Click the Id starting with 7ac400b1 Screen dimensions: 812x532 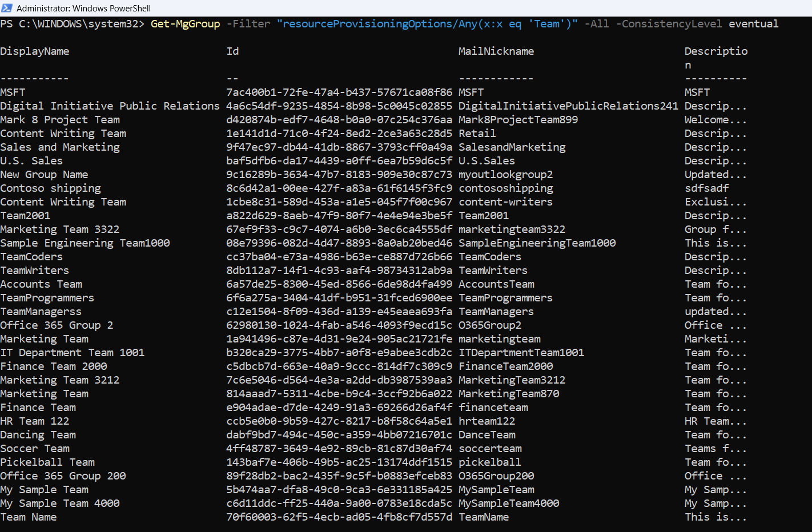pyautogui.click(x=339, y=92)
